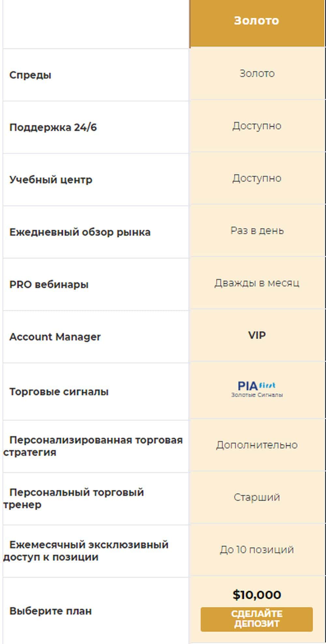The image size is (326, 644).
Task: Click the "Дважды в месяц" value
Action: click(x=257, y=283)
